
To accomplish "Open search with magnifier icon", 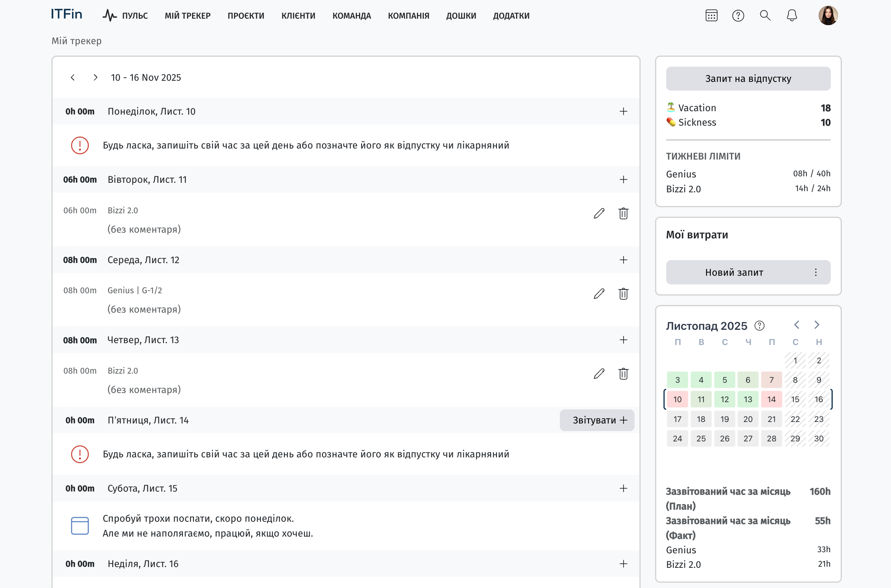I will point(765,16).
